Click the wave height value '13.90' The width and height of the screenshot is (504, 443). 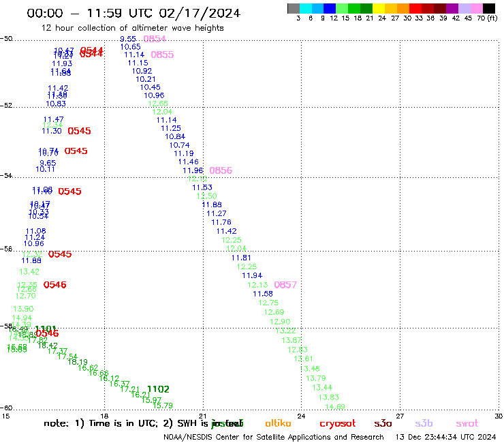point(23,309)
